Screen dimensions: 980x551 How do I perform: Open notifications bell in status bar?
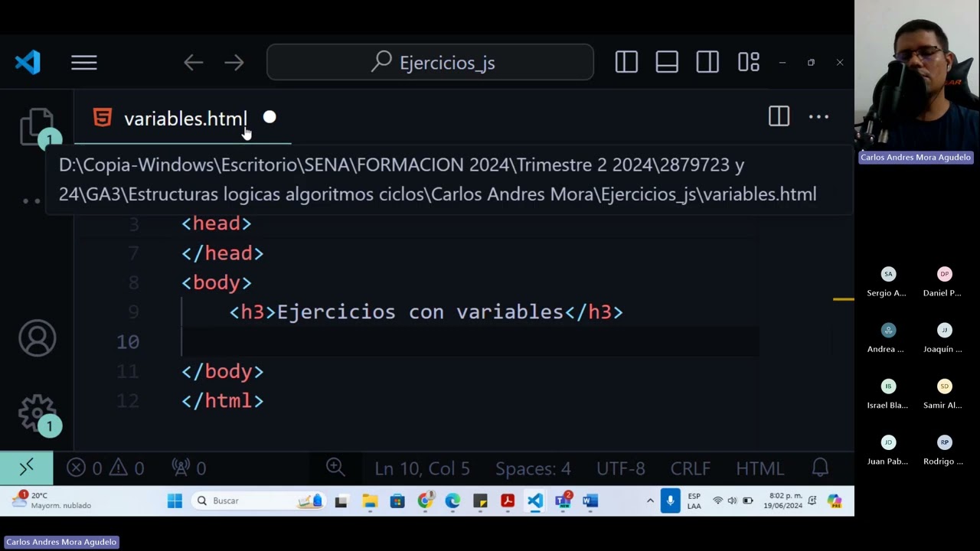click(x=820, y=468)
